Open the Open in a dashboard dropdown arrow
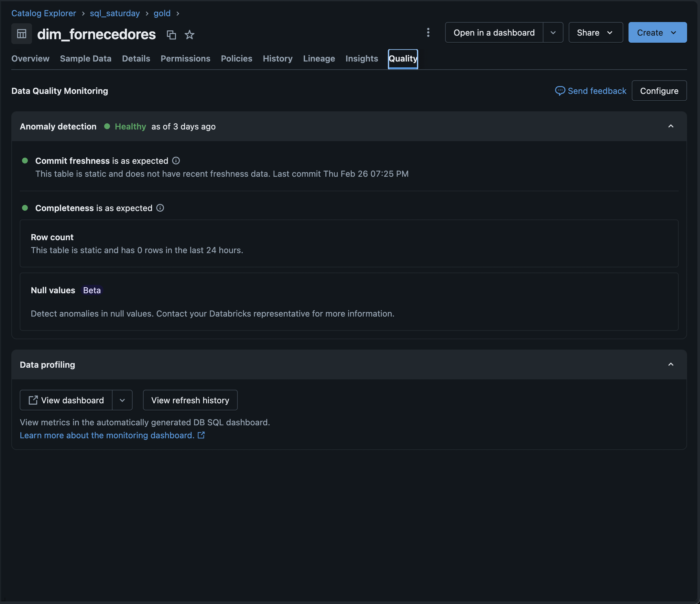Image resolution: width=700 pixels, height=604 pixels. click(553, 33)
